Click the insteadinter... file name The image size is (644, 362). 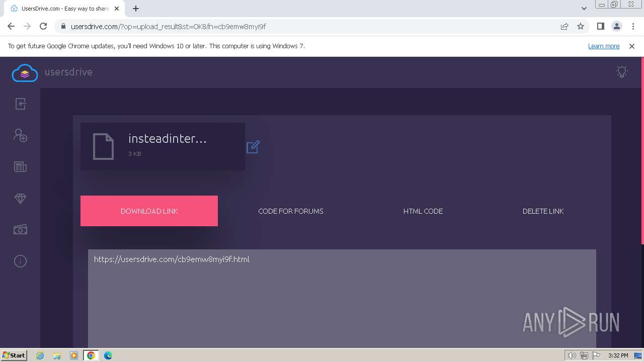[168, 139]
